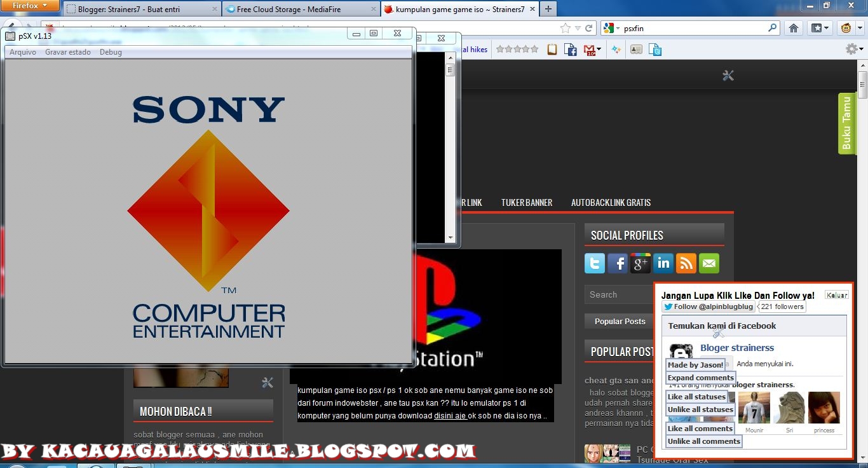Select the Google+ icon in Social Profiles
The image size is (868, 468).
pos(640,263)
